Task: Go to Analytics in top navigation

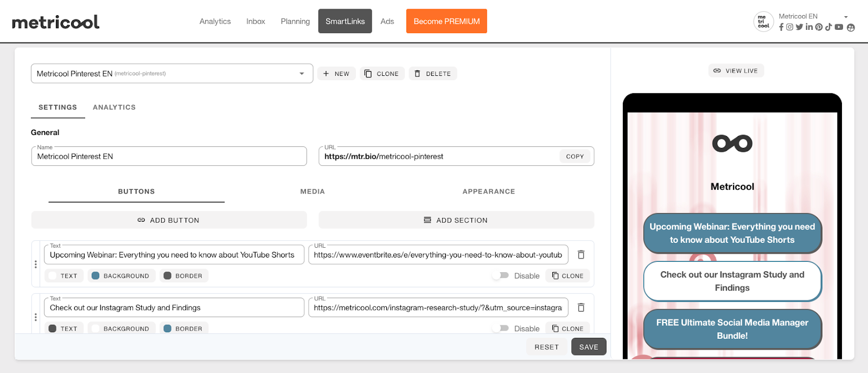Action: pyautogui.click(x=215, y=22)
